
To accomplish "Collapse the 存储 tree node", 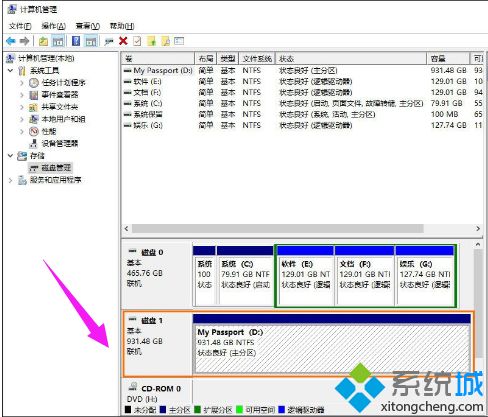I will pyautogui.click(x=11, y=156).
